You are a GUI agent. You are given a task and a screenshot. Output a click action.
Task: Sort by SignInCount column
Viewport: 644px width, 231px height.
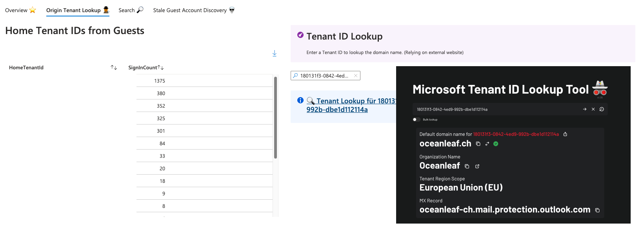[161, 68]
